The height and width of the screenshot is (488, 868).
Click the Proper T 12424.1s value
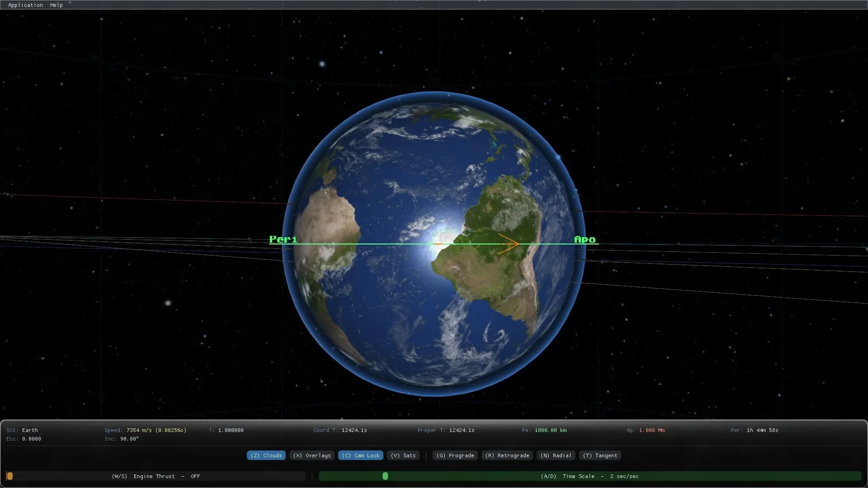[462, 430]
